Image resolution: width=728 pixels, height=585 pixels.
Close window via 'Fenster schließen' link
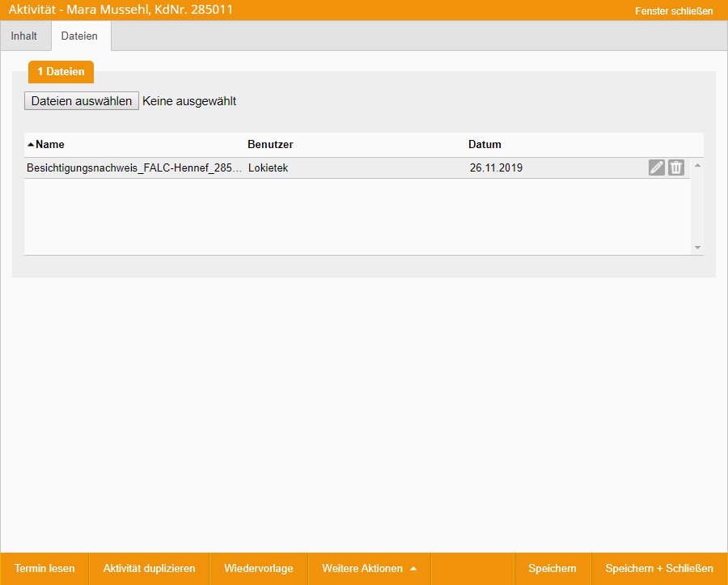(674, 11)
